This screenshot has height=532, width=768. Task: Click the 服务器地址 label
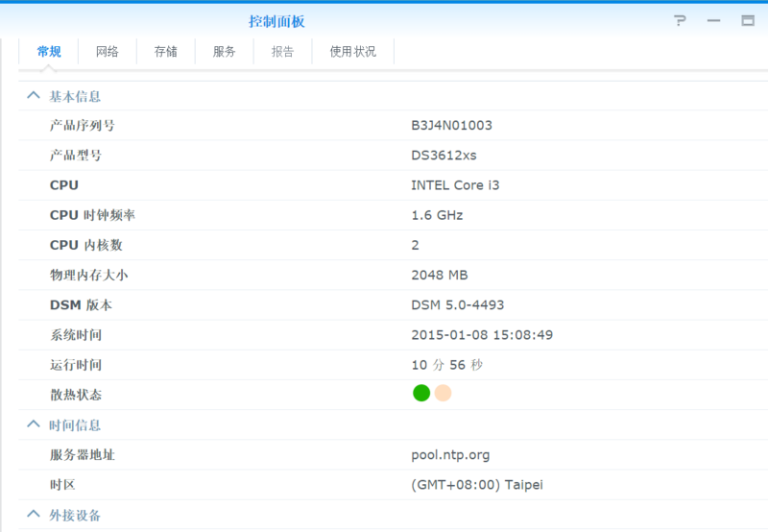click(x=82, y=455)
